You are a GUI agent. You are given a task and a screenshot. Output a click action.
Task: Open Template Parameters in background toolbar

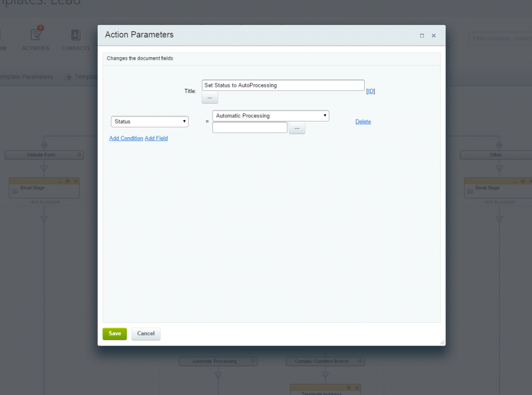click(26, 77)
